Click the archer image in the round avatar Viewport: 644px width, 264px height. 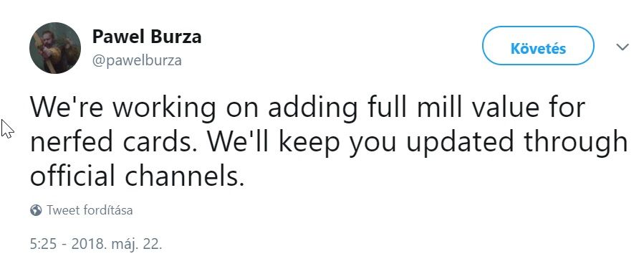[x=55, y=48]
